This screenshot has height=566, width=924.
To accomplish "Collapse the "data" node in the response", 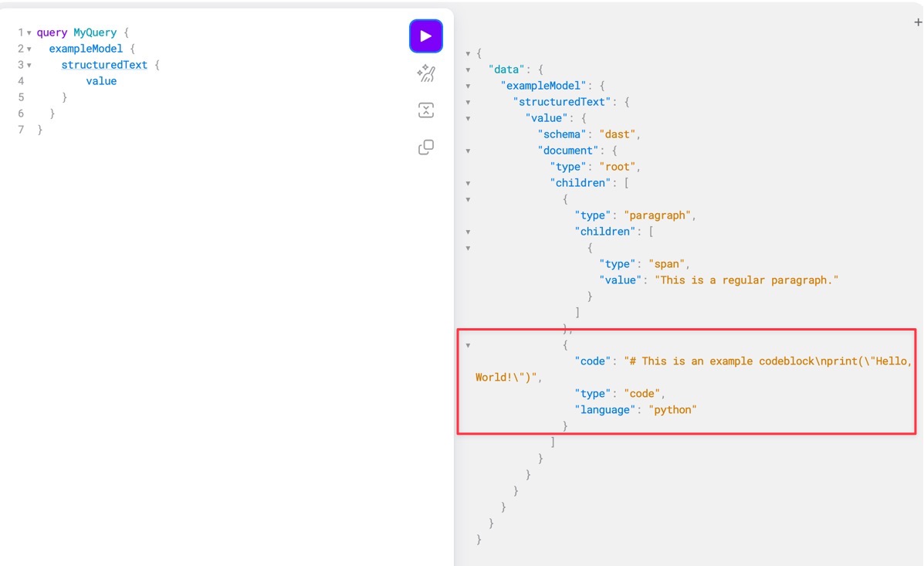I will tap(468, 69).
